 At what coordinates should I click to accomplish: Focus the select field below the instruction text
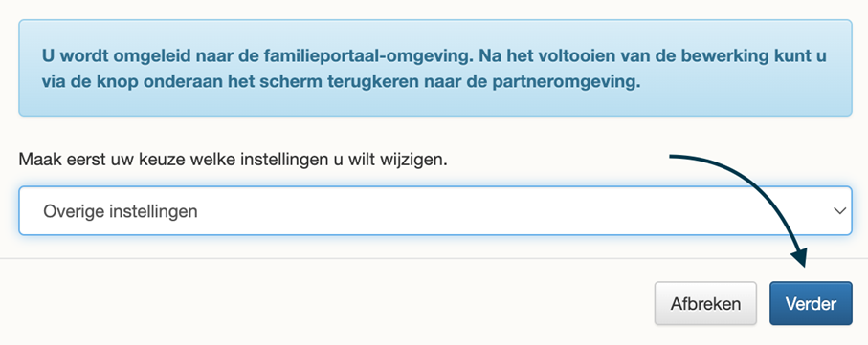coord(435,210)
